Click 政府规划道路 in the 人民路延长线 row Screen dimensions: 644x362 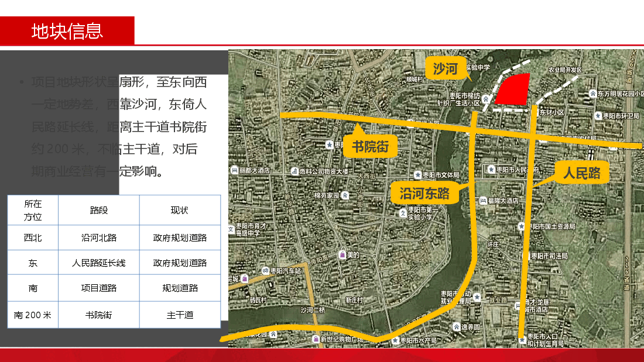[180, 263]
